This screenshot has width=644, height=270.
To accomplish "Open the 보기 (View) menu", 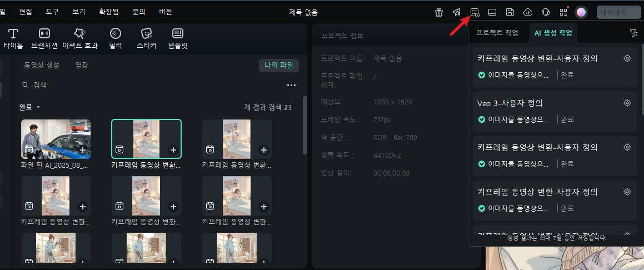I will (79, 12).
